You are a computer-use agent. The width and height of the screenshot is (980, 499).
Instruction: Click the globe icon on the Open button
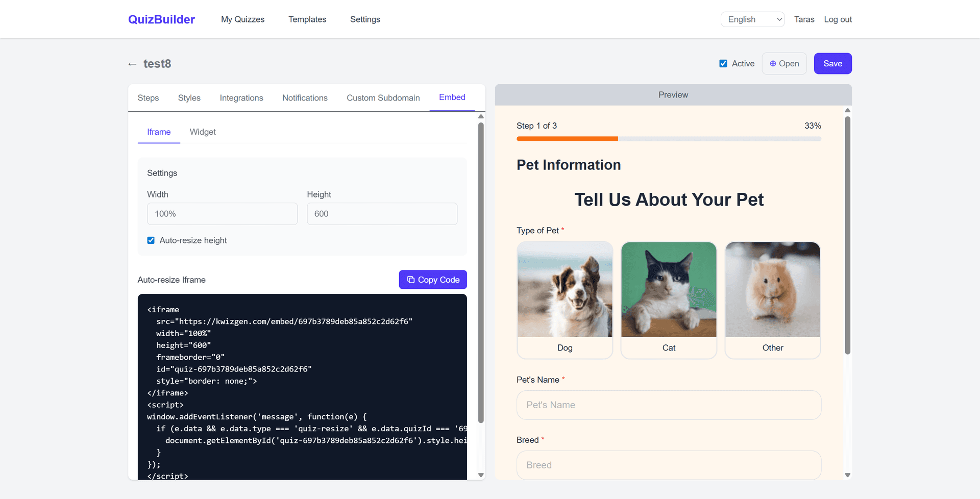click(772, 63)
